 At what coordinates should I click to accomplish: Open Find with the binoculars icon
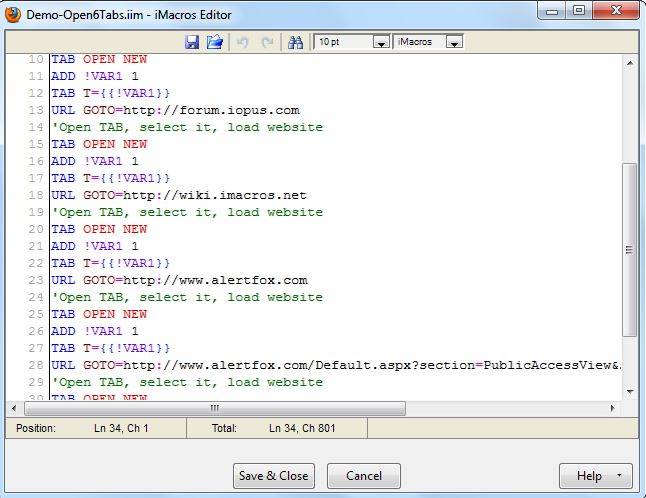(x=295, y=42)
